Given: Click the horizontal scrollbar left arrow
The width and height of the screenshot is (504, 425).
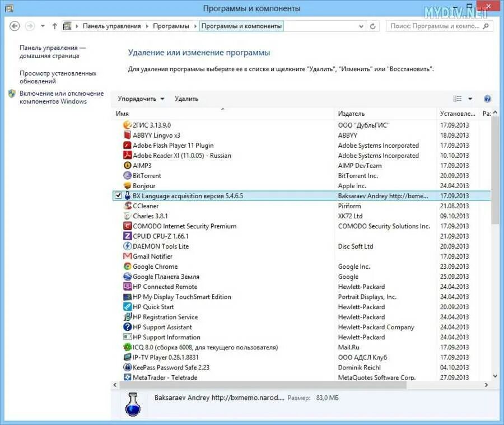Looking at the screenshot, I should (115, 385).
